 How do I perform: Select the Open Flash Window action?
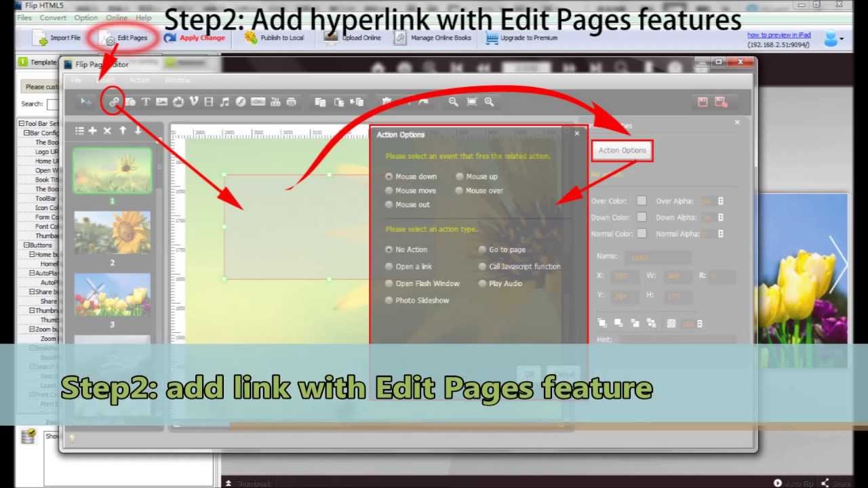click(389, 283)
